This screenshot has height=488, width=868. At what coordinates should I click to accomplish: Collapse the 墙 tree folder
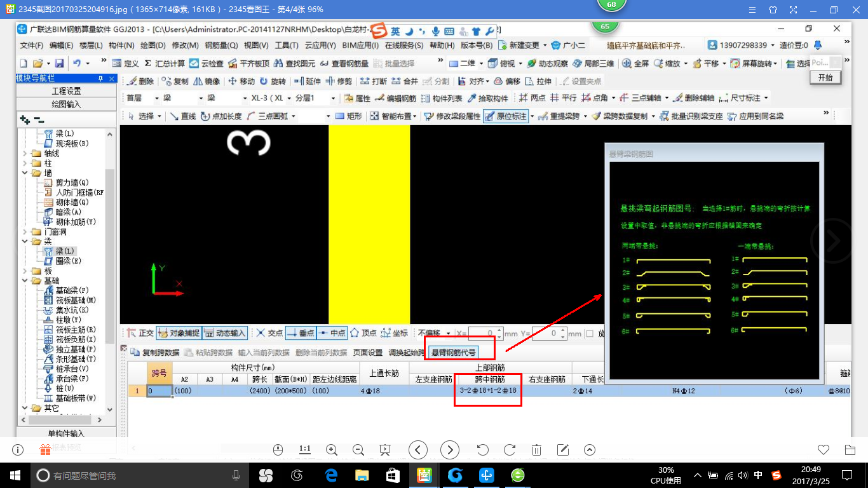[26, 173]
